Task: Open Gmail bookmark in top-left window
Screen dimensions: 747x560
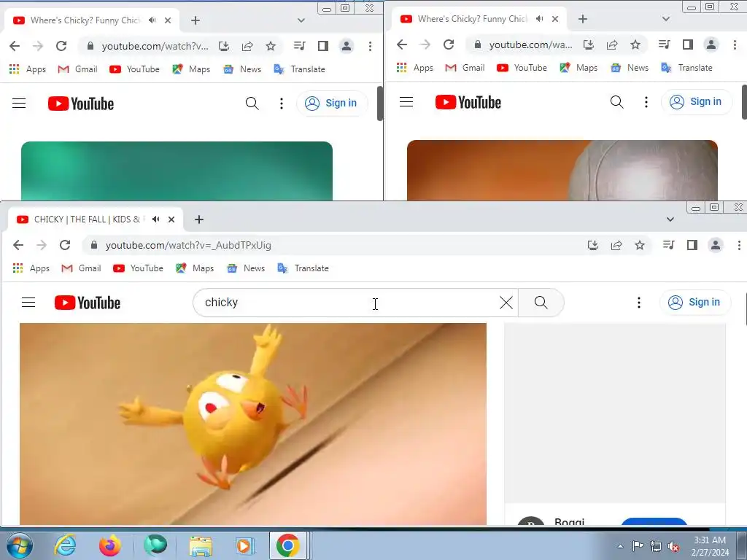Action: (77, 69)
